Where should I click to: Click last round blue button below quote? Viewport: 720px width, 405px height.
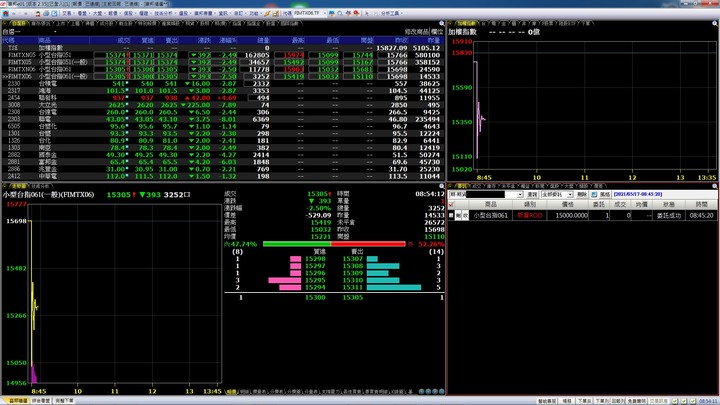pos(442,392)
